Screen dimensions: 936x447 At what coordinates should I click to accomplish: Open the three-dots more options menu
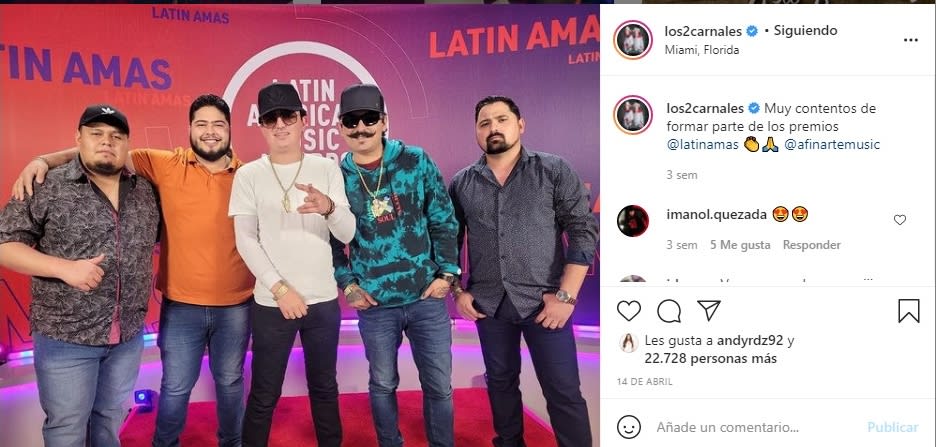click(910, 40)
